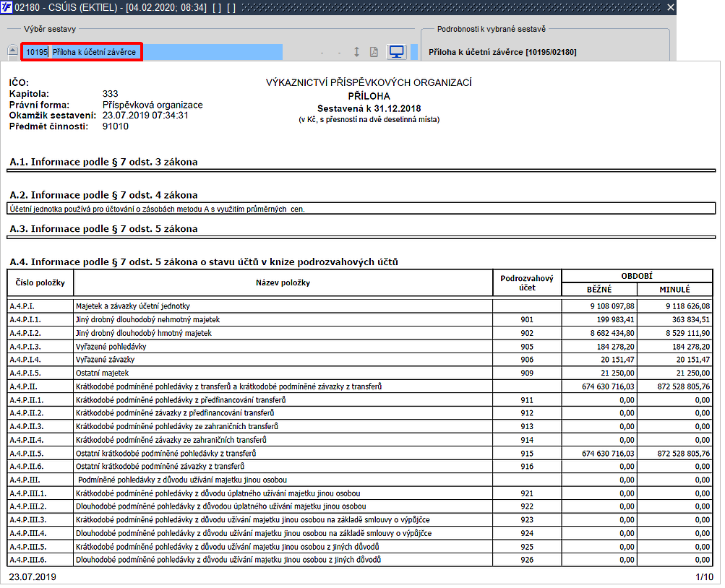The width and height of the screenshot is (725, 588).
Task: Click the Název položky column header
Action: 283,282
